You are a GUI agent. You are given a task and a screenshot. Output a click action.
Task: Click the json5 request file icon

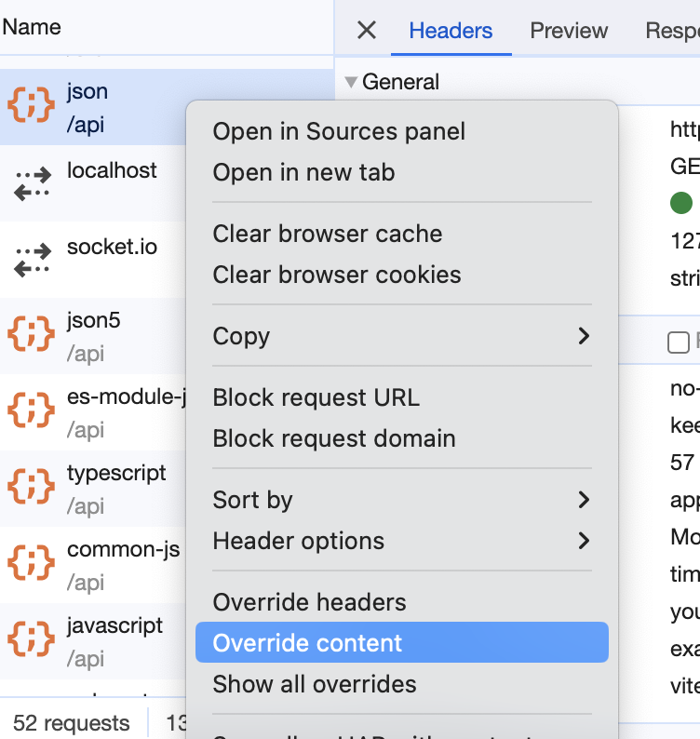tap(32, 335)
